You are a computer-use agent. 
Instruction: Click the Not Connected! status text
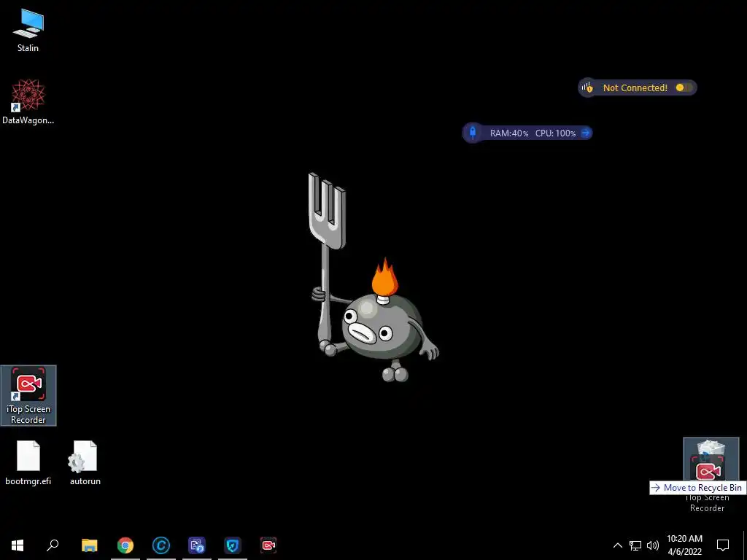coord(635,87)
